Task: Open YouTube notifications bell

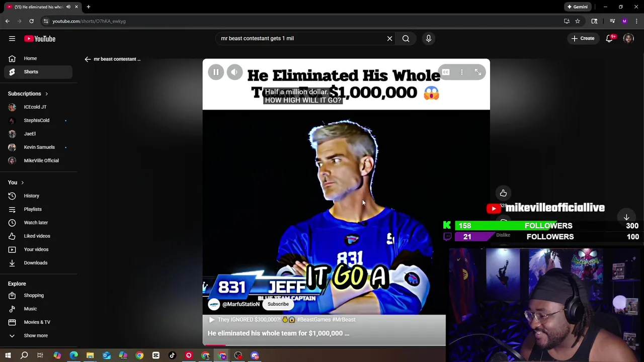Action: point(609,38)
